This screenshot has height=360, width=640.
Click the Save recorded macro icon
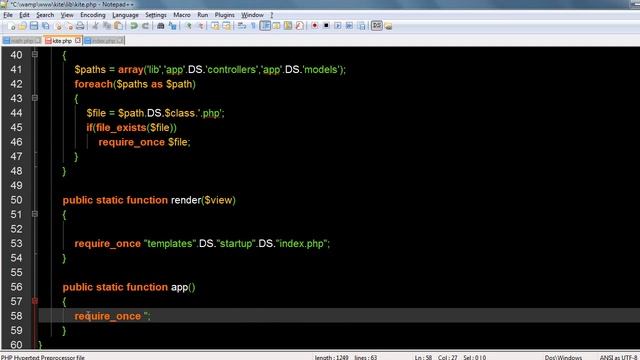361,26
